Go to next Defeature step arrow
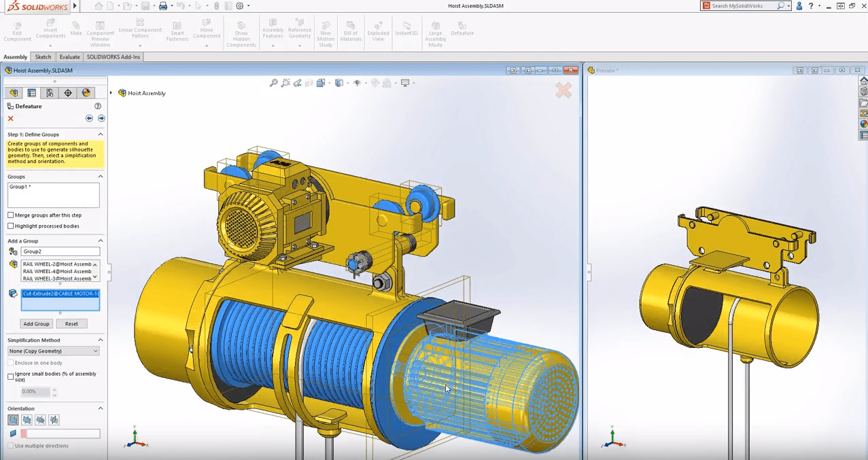Image resolution: width=868 pixels, height=460 pixels. click(101, 118)
